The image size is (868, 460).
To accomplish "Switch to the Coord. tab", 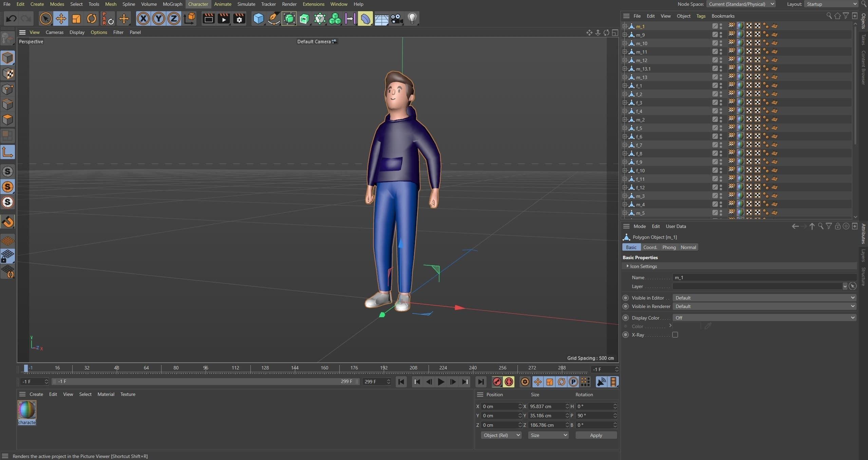I will pos(650,247).
